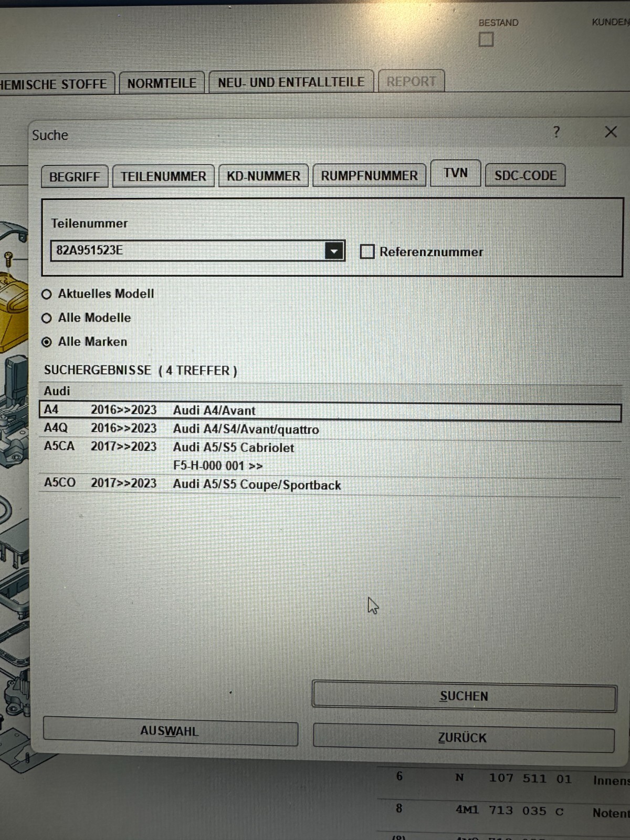Click the AUSWAHL button
The width and height of the screenshot is (630, 840).
(170, 731)
